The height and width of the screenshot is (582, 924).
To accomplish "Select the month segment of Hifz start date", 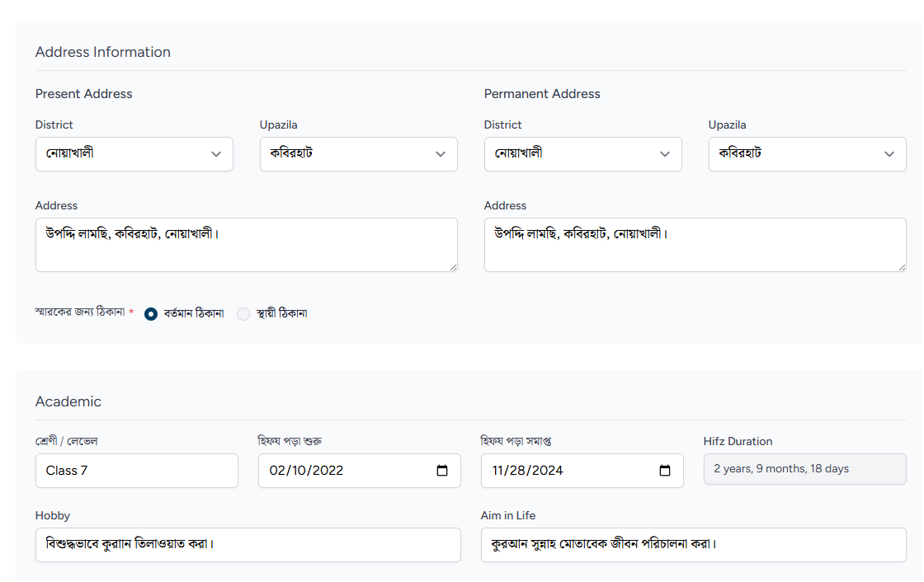I will (x=277, y=471).
